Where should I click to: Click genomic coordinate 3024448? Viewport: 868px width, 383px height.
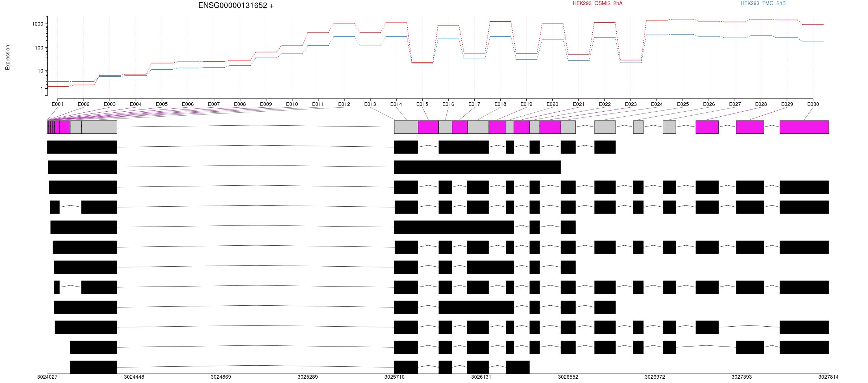134,377
